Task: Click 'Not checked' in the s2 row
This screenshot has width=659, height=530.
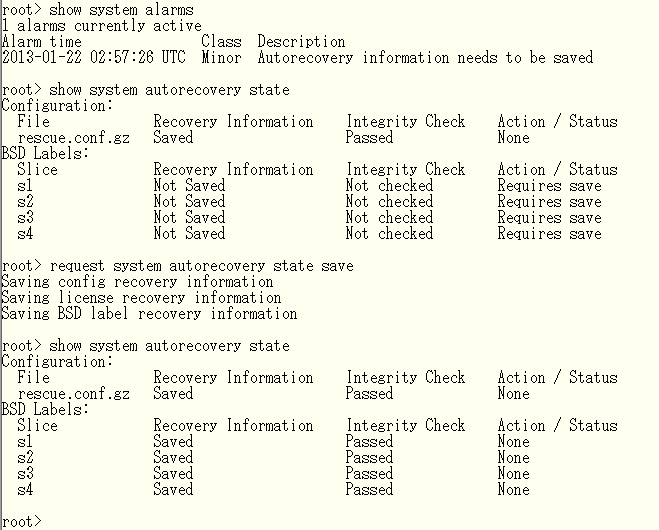Action: point(389,201)
